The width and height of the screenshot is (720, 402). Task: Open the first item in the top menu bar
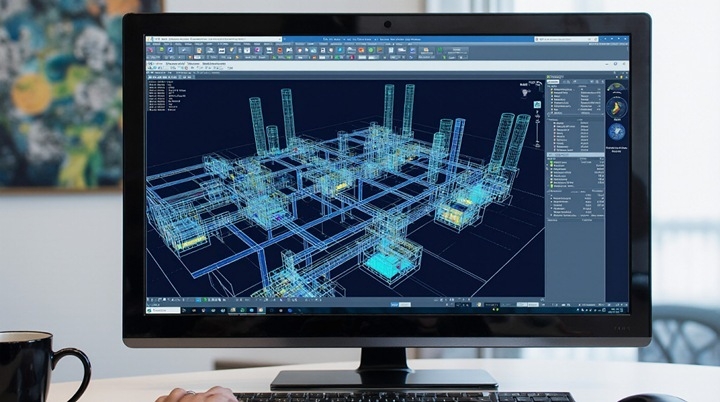(x=149, y=45)
